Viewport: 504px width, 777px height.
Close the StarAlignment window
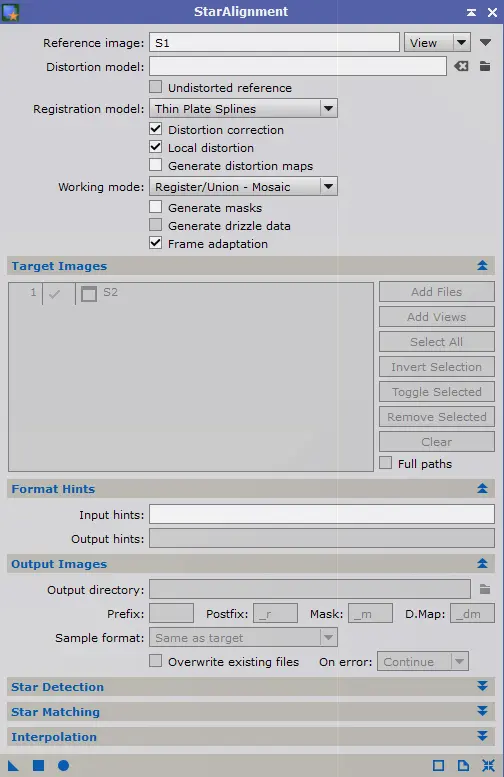point(492,12)
